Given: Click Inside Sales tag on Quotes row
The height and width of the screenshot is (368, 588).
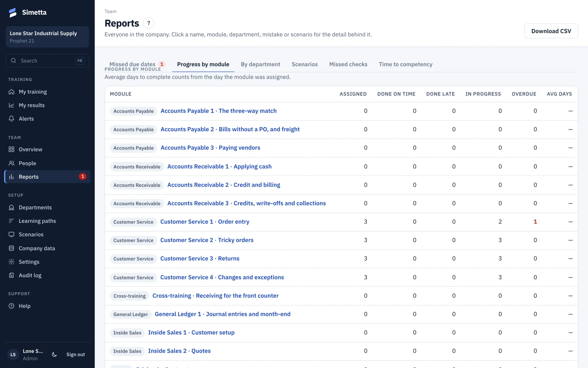Looking at the screenshot, I should coord(127,351).
